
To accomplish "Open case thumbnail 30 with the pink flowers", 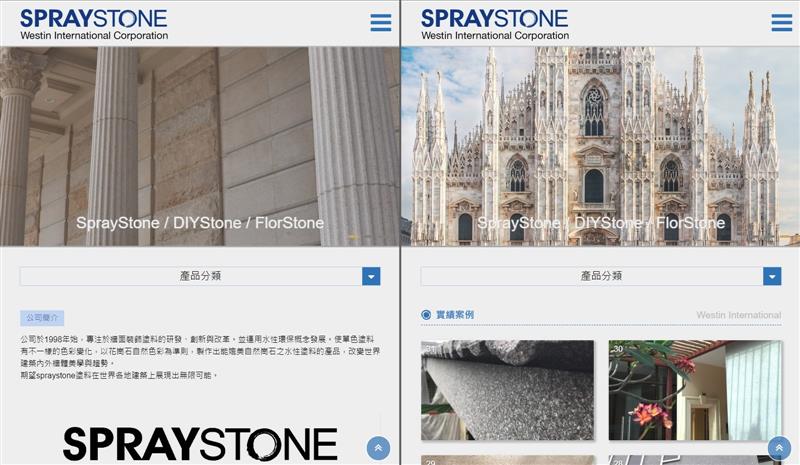I will click(x=695, y=390).
